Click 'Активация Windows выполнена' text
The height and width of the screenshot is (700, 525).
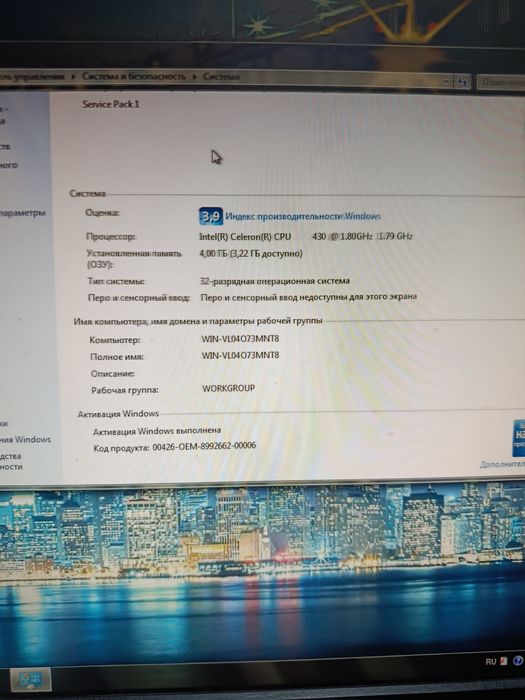pyautogui.click(x=157, y=431)
